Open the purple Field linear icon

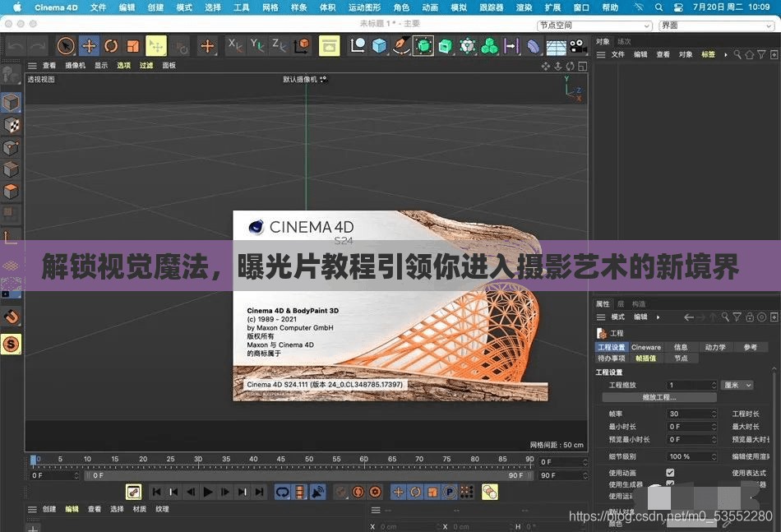(x=511, y=46)
